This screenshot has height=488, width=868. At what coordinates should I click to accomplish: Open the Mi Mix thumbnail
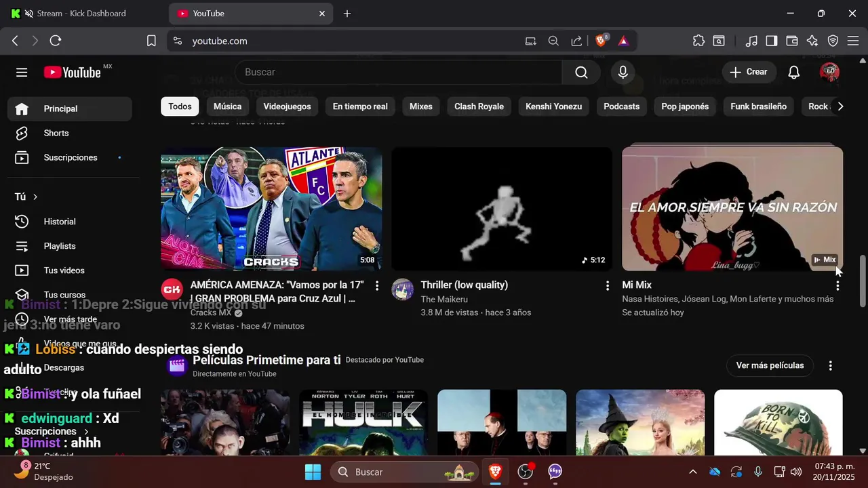[x=732, y=209]
